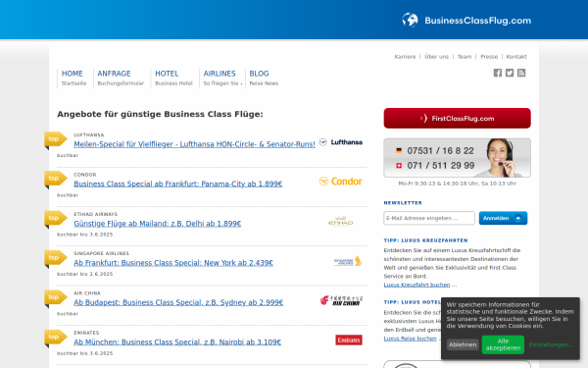Click the Swiss flag phone number
This screenshot has height=368, width=588.
(x=435, y=166)
